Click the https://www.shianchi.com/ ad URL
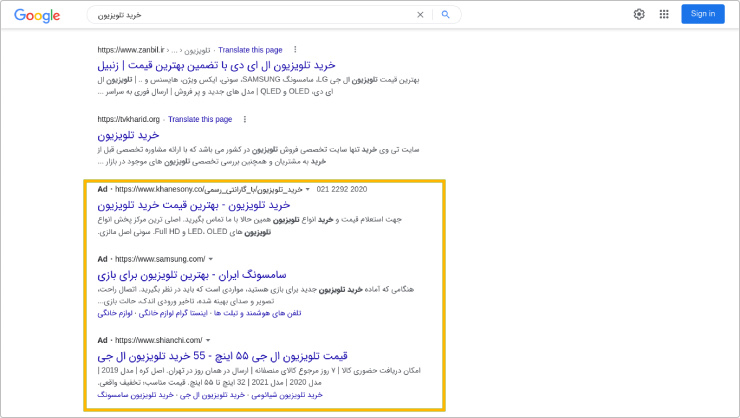The image size is (740, 418). pos(159,340)
